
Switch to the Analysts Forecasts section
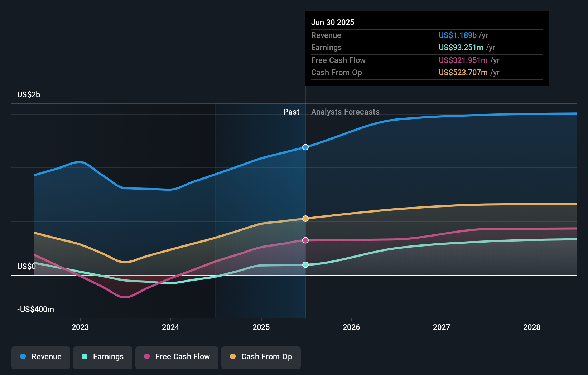[345, 112]
